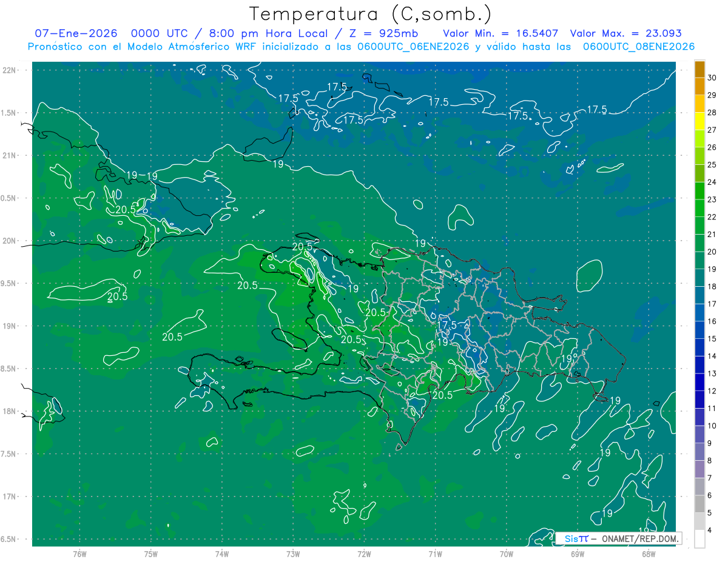The width and height of the screenshot is (728, 562).
Task: Click the '19N' latitude axis label
Action: (9, 326)
